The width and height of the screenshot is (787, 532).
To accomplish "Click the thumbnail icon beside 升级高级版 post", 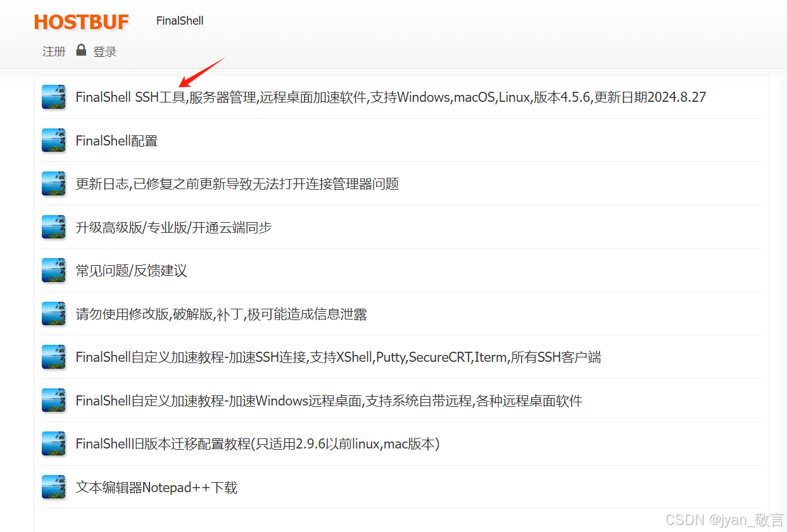I will tap(54, 227).
